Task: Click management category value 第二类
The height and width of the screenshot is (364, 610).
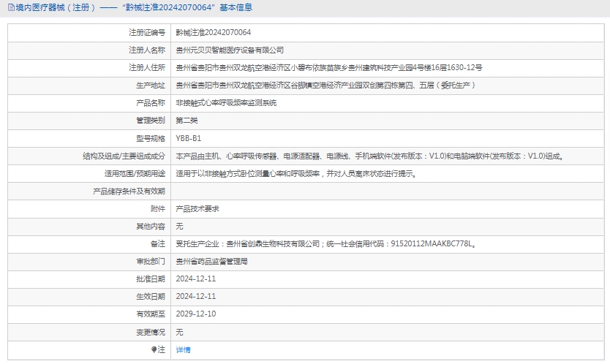Action: (187, 121)
